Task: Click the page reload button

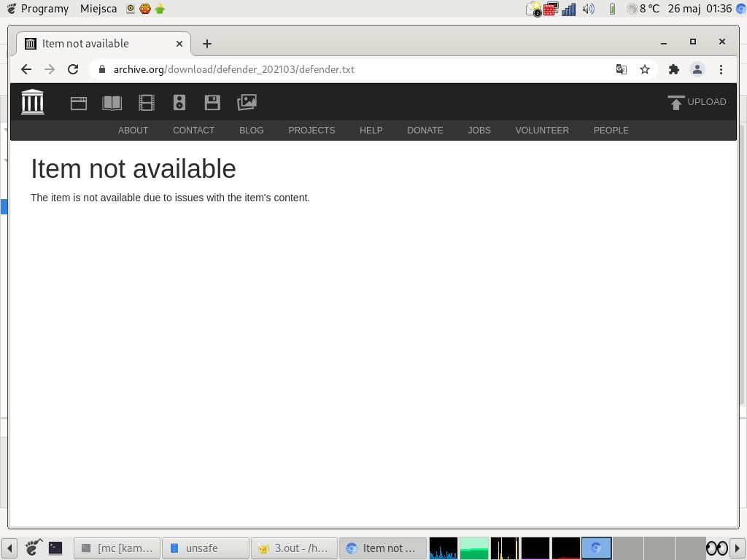Action: click(73, 69)
